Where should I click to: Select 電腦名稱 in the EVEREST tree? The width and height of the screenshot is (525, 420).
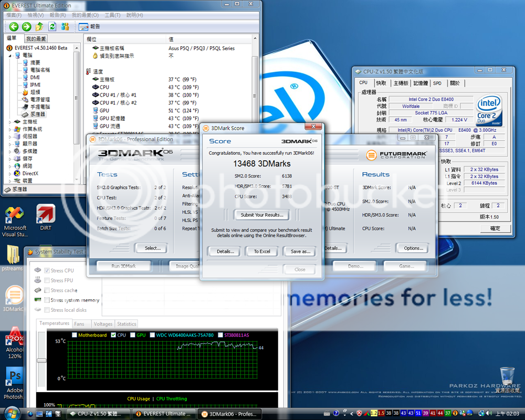click(x=40, y=70)
